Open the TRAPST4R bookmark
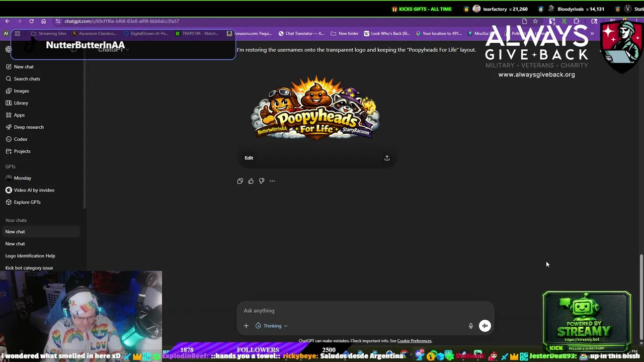The image size is (644, 362). point(197,34)
